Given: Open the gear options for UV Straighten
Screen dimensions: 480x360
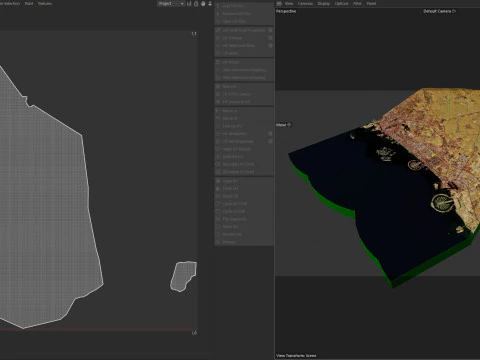Looking at the screenshot, I should (270, 134).
